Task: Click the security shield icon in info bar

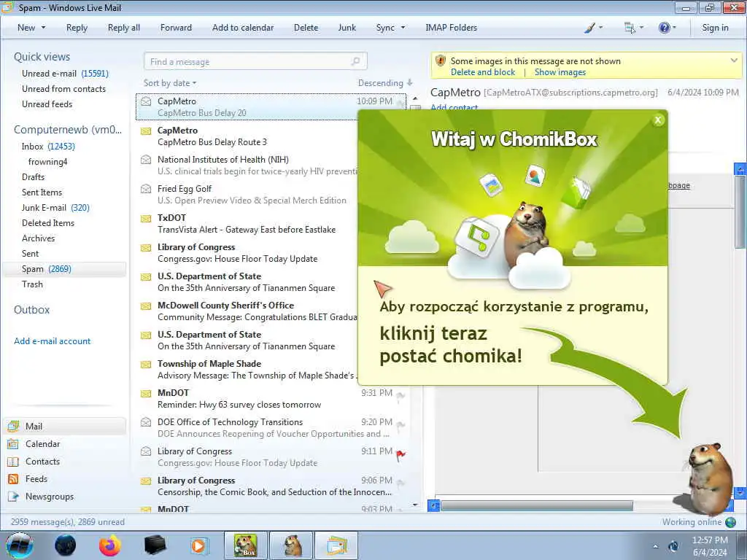Action: [x=441, y=61]
